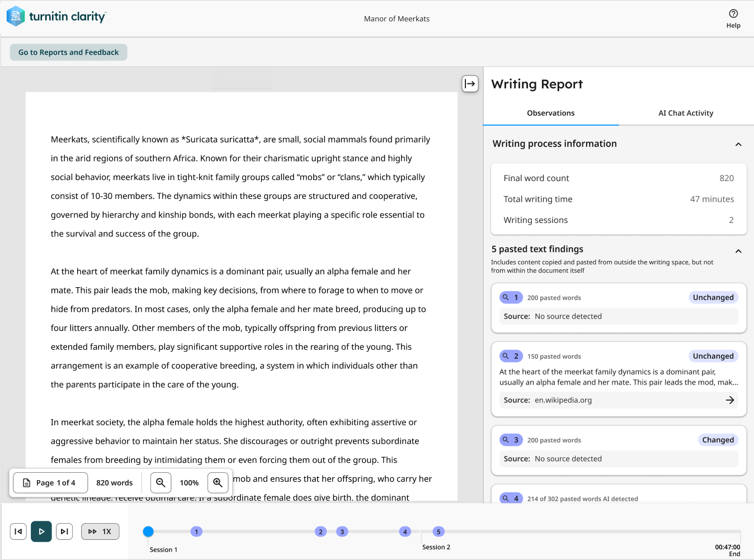Go to Reports and Feedback
Image resolution: width=754 pixels, height=560 pixels.
[69, 52]
